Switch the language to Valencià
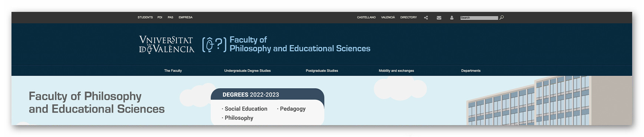Viewport: 644px width, 137px height. point(388,17)
